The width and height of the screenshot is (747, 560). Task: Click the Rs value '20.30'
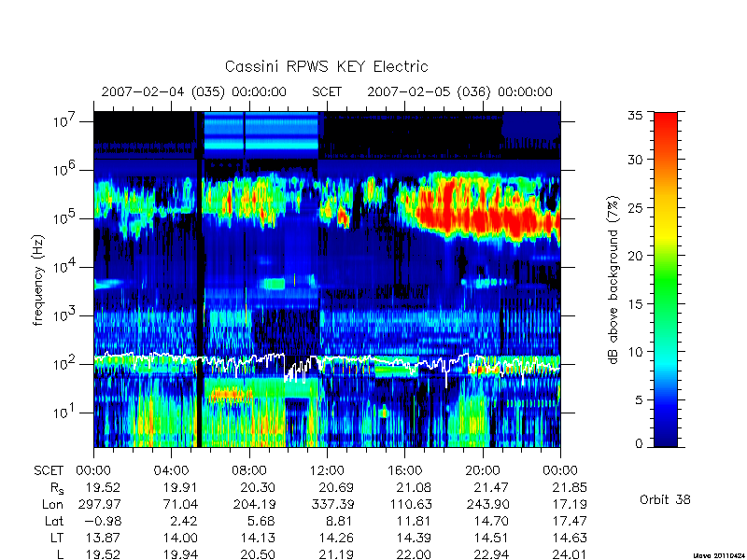[258, 487]
